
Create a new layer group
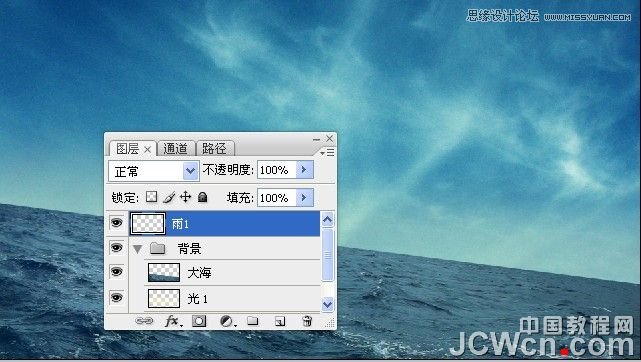point(253,321)
